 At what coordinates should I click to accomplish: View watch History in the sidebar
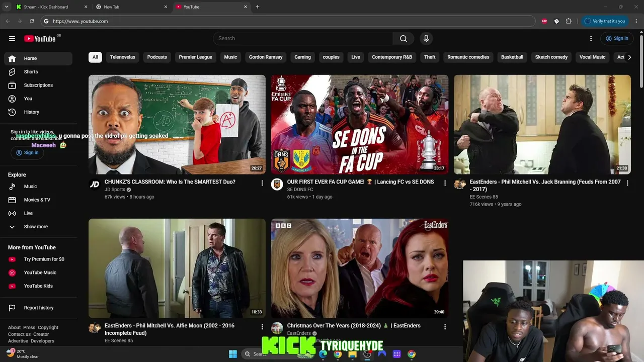(38, 112)
